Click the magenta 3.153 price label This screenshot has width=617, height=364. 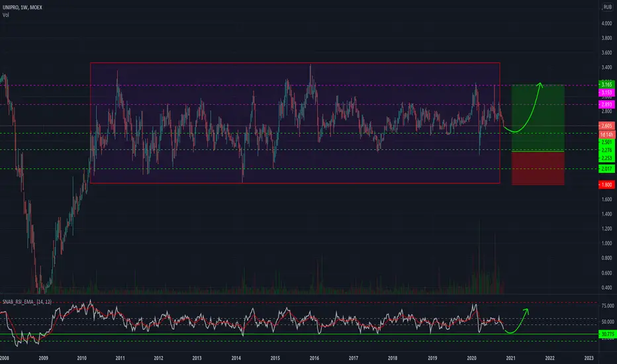(x=606, y=93)
